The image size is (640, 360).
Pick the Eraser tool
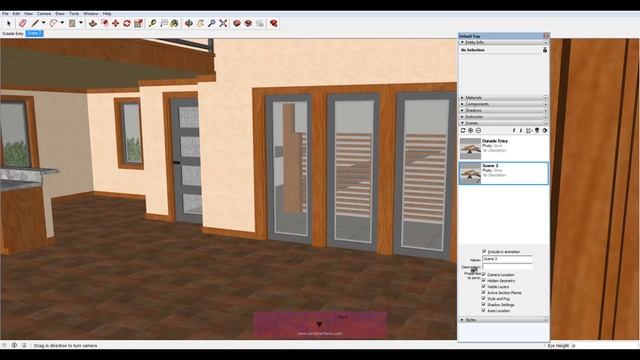point(22,23)
